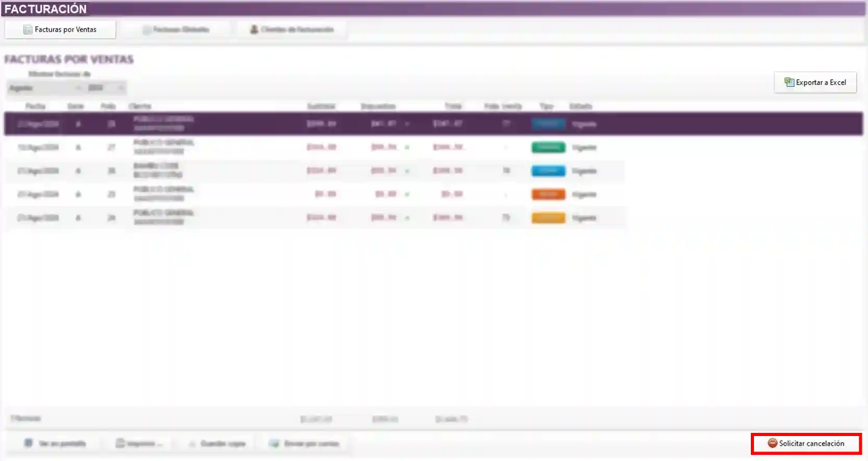Click the red cancel icon beside Solicitar cancelación

[772, 443]
